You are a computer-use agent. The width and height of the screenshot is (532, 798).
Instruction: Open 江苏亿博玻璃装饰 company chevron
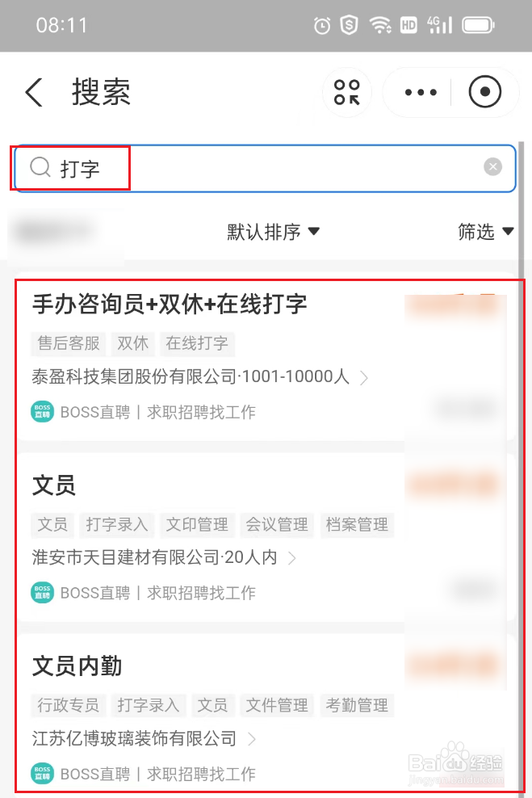[x=251, y=739]
